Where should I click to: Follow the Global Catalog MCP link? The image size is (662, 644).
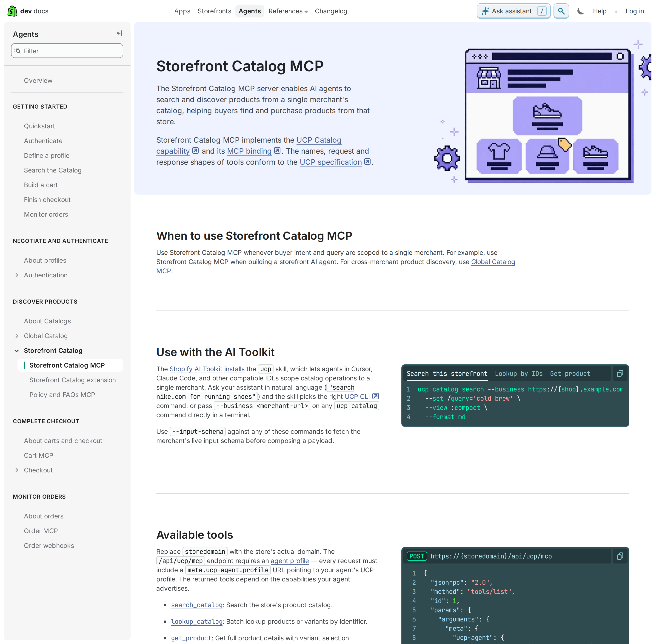tap(493, 262)
